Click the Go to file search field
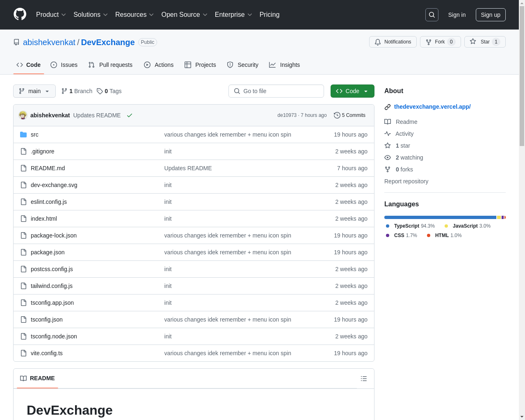The width and height of the screenshot is (525, 420). (x=276, y=91)
